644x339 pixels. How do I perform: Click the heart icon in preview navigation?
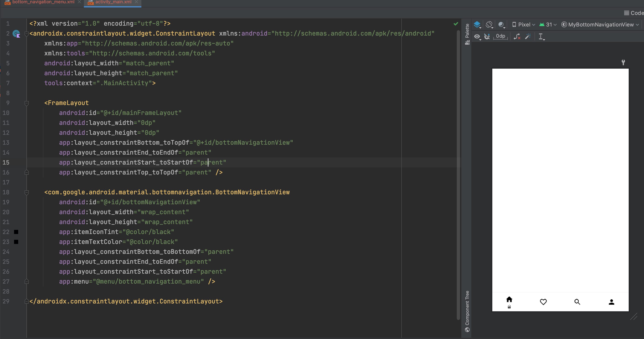[x=543, y=302]
